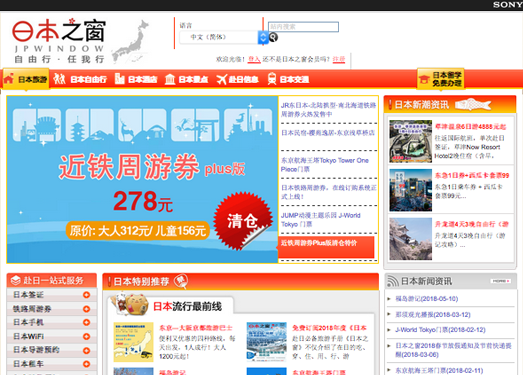This screenshot has width=523, height=375.
Task: Click the 日本之窗 JPWINDOW logo
Action: (x=59, y=41)
